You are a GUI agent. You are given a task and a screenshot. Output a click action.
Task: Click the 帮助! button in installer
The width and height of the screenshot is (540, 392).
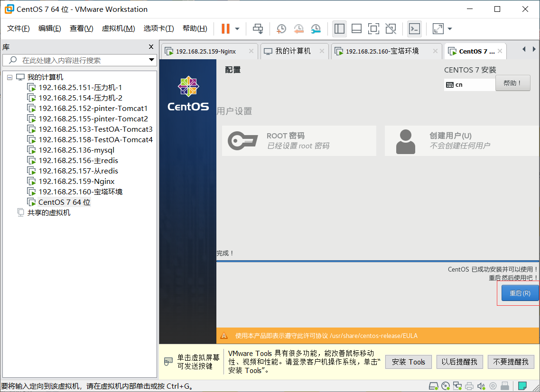click(x=512, y=83)
